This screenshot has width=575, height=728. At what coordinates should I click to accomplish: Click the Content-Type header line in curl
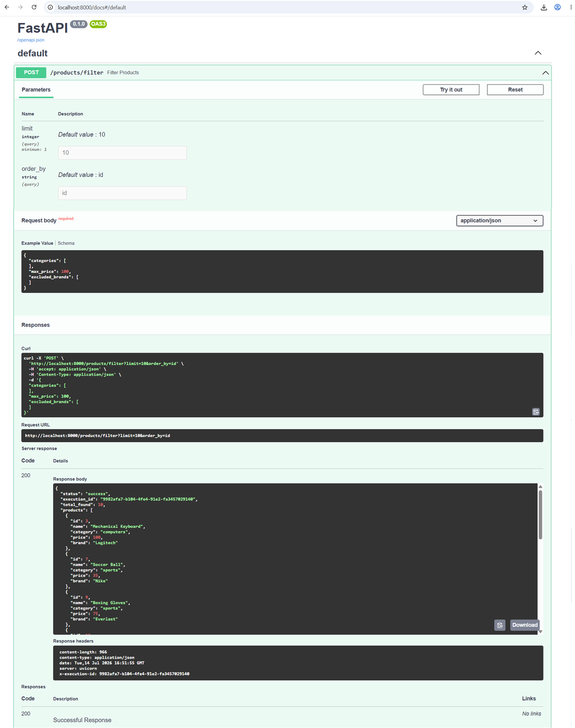75,375
